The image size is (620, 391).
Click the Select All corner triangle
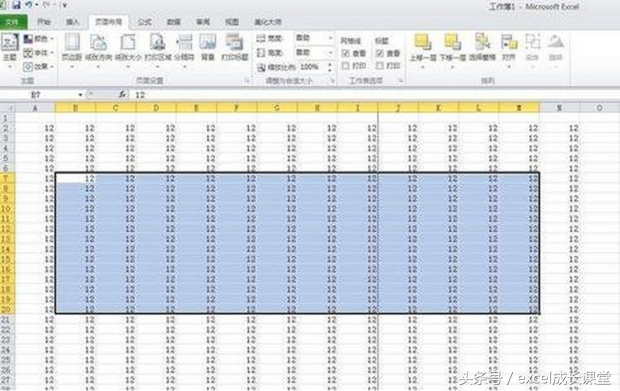tap(8, 108)
